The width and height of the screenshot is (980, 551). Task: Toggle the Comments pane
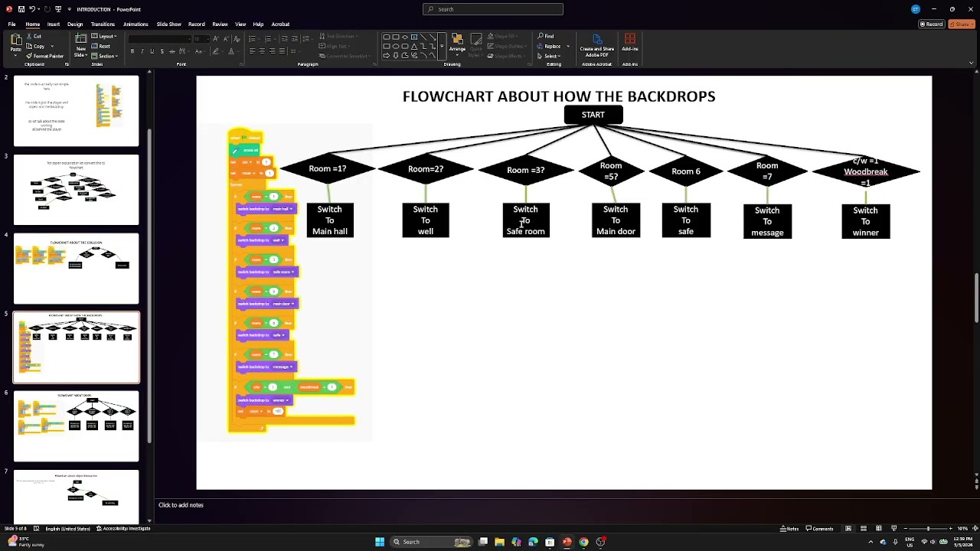pos(820,529)
